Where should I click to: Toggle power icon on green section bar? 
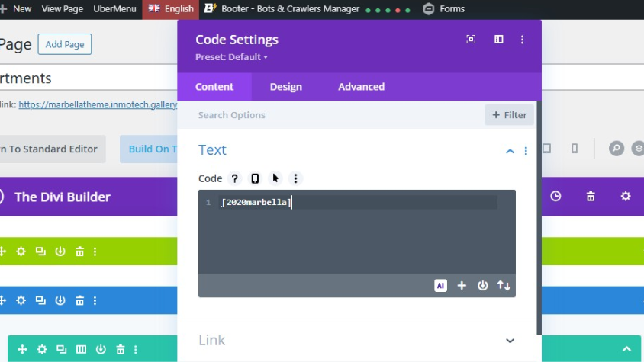coord(60,251)
